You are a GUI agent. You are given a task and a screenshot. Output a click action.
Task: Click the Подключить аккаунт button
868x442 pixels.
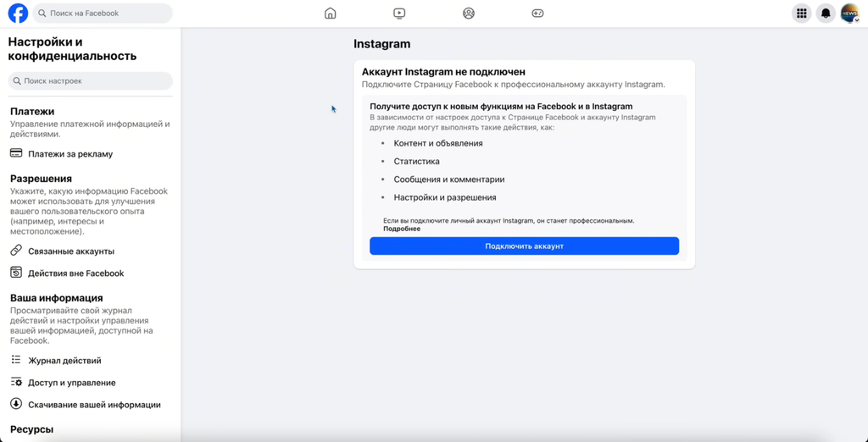524,246
